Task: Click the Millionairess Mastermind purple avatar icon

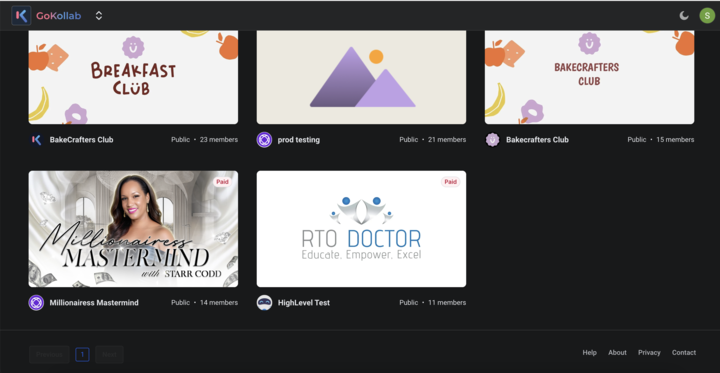Action: point(36,303)
